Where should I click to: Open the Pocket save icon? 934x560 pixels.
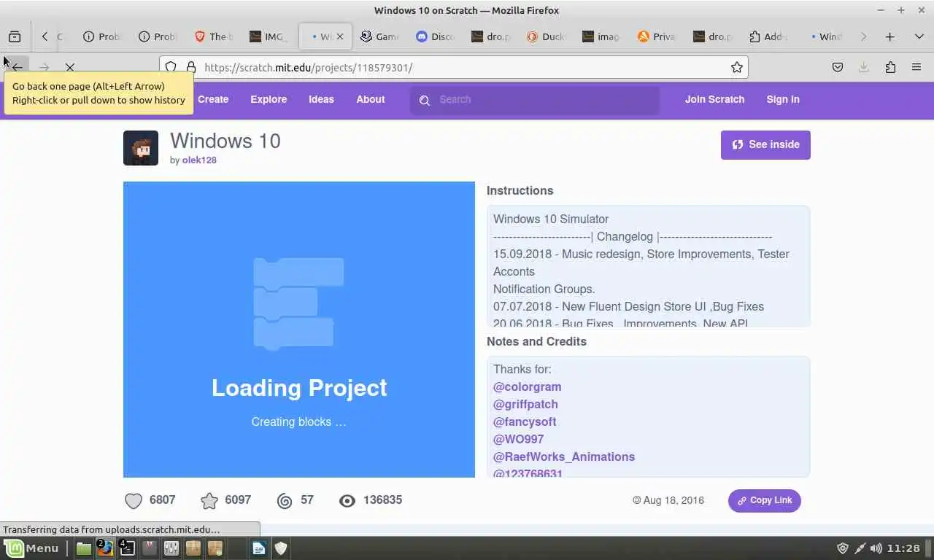pos(838,67)
